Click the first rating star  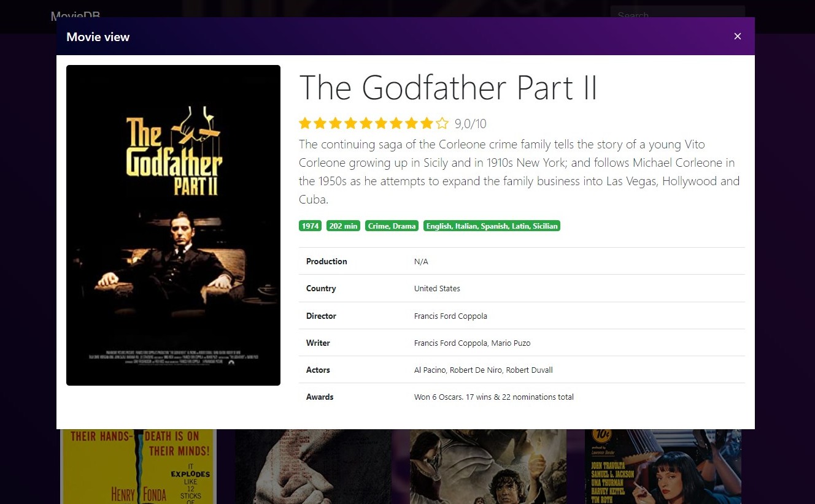[305, 124]
